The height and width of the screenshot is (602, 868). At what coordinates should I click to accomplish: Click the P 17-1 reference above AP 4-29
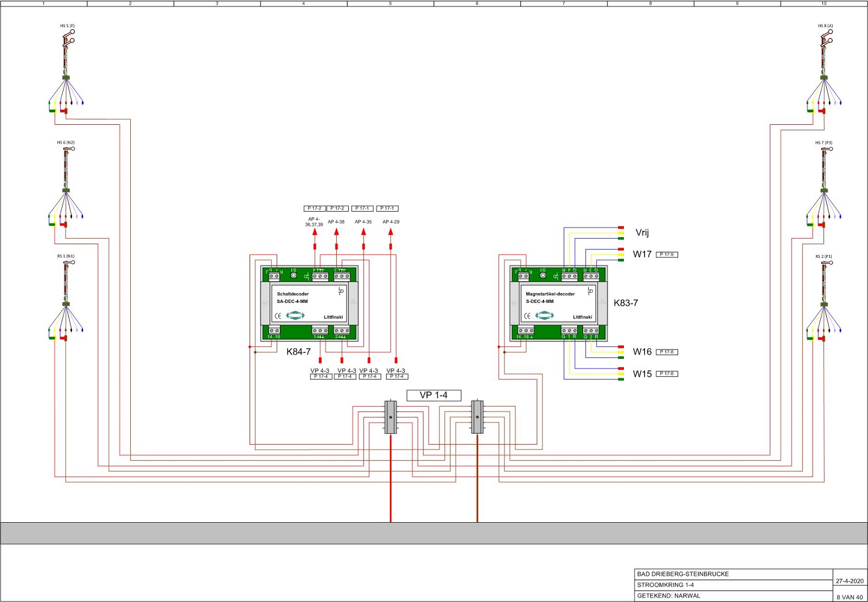click(x=387, y=208)
